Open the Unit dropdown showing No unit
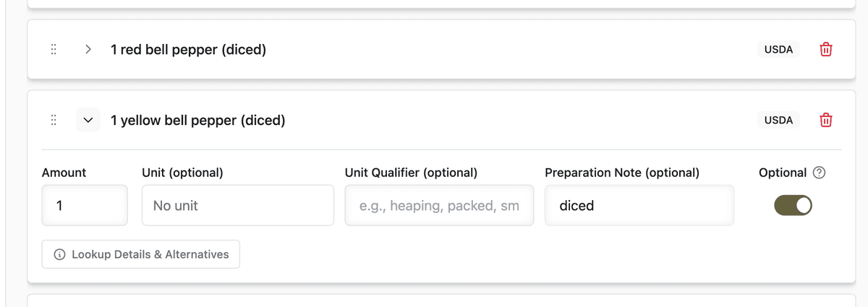868x307 pixels. coord(238,205)
